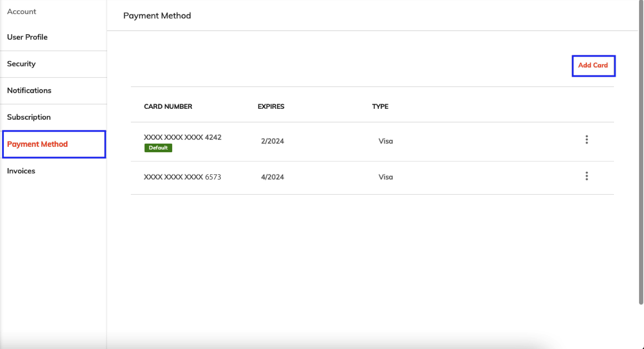Click the green Default badge
This screenshot has width=644, height=349.
[158, 148]
